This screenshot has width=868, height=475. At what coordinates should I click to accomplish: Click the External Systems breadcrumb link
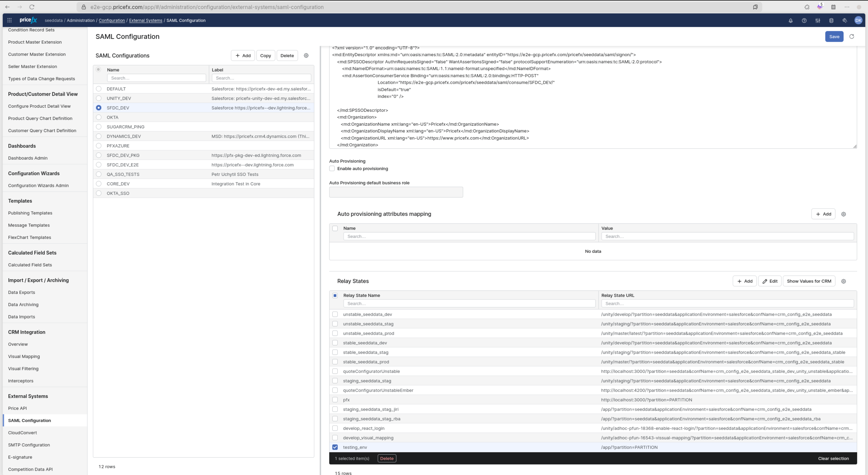146,21
